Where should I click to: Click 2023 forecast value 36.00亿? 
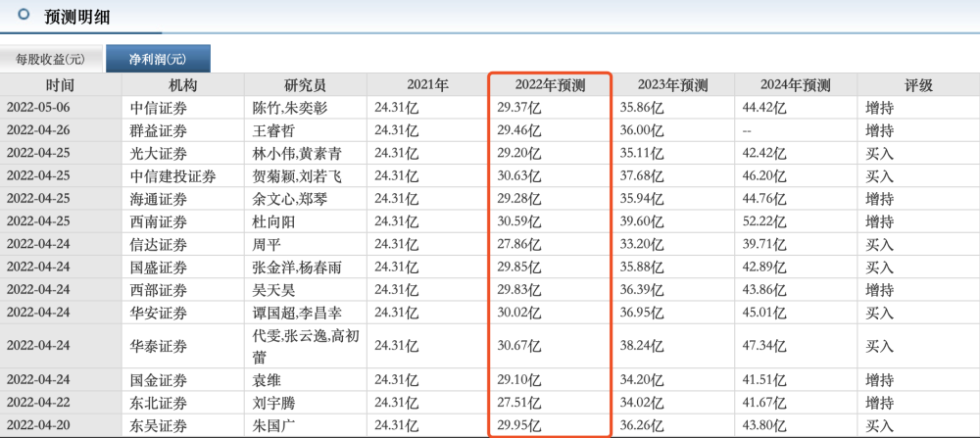(x=641, y=130)
